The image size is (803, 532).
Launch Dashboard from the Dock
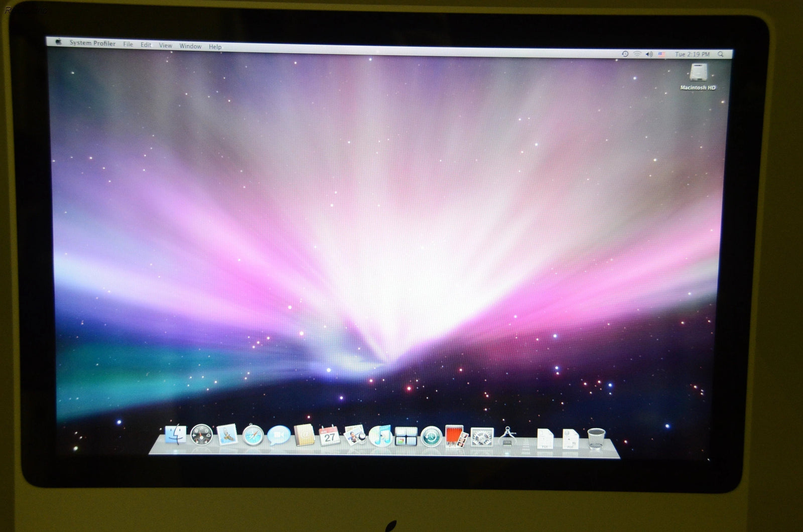point(201,435)
